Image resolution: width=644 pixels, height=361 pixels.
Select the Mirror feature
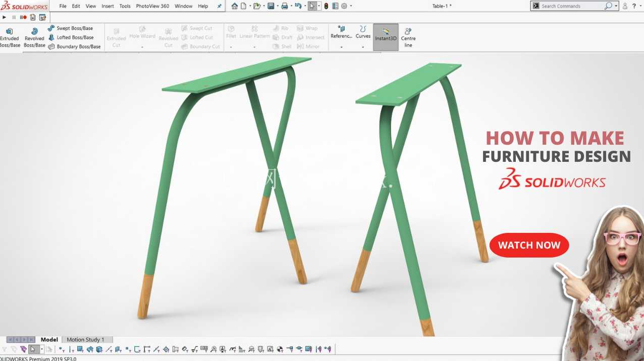308,46
